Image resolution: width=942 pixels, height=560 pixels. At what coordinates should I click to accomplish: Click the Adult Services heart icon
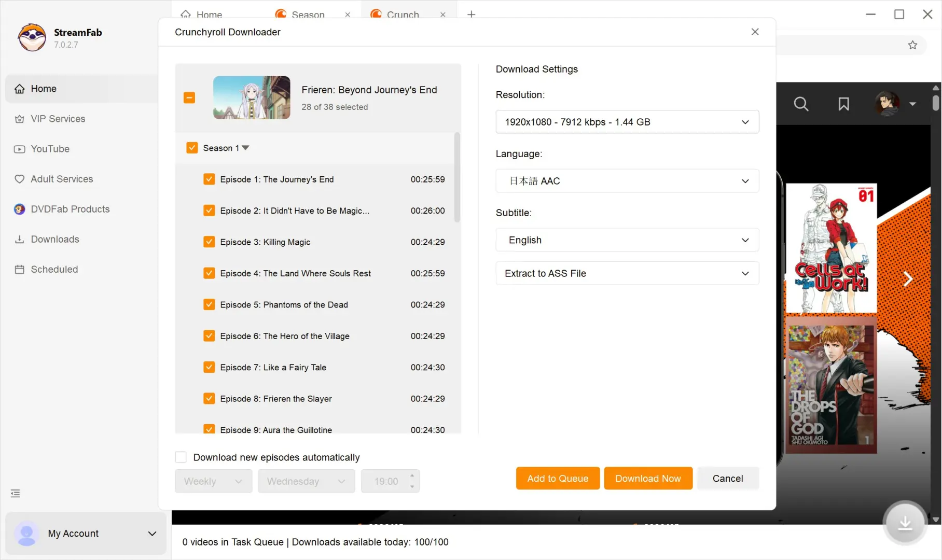(19, 179)
